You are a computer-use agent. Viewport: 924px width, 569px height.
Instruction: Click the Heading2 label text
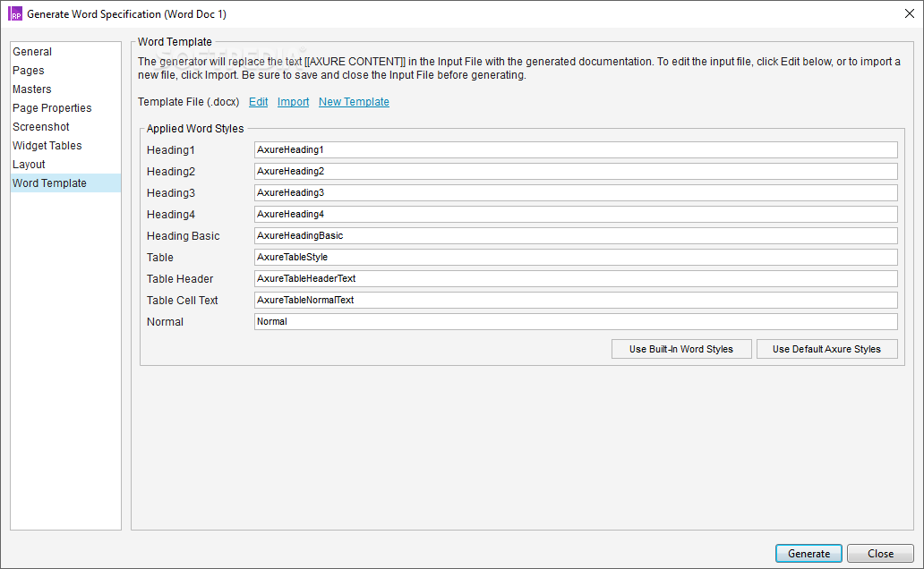[170, 172]
